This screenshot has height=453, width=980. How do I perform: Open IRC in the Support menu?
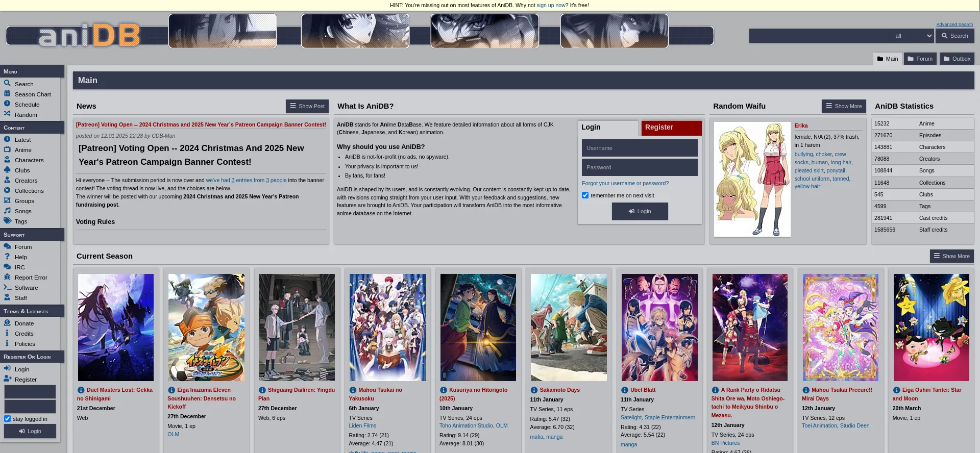coord(19,267)
